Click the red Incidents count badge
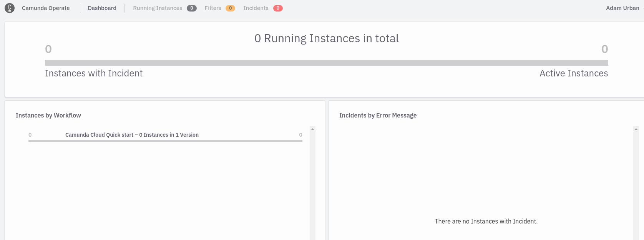The image size is (644, 240). pyautogui.click(x=278, y=8)
